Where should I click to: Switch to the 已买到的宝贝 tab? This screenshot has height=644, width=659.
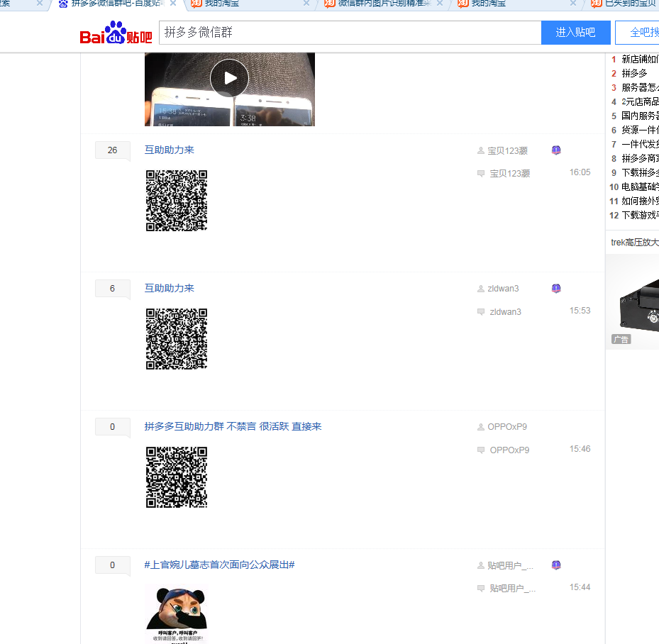631,4
